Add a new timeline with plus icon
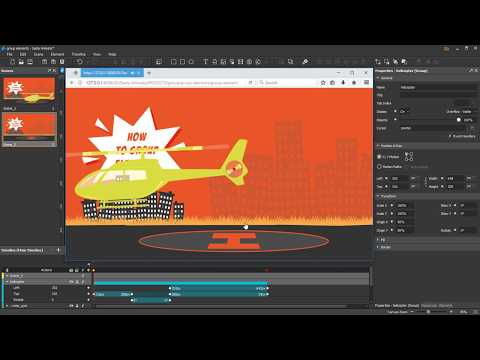Viewport: 480px width, 360px height. (58, 250)
